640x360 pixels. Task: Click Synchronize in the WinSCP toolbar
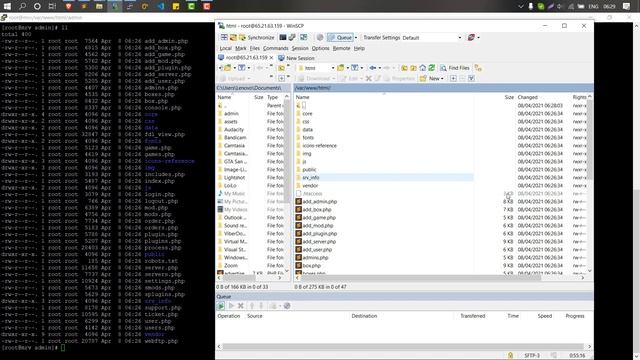257,38
